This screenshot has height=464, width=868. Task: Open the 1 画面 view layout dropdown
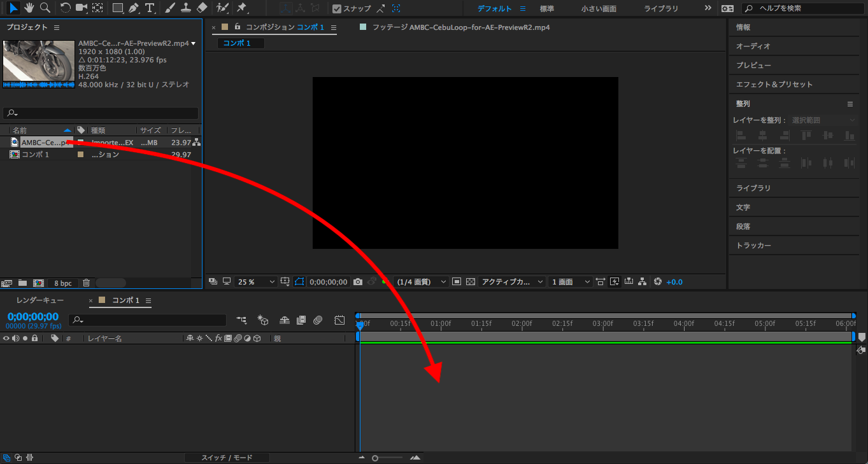[571, 281]
